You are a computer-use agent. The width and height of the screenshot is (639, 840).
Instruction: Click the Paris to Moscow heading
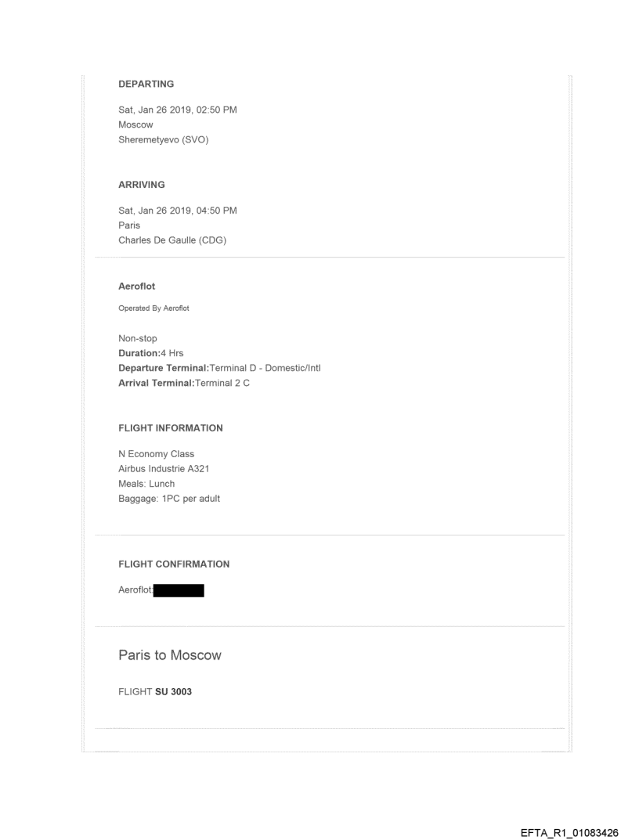(169, 655)
